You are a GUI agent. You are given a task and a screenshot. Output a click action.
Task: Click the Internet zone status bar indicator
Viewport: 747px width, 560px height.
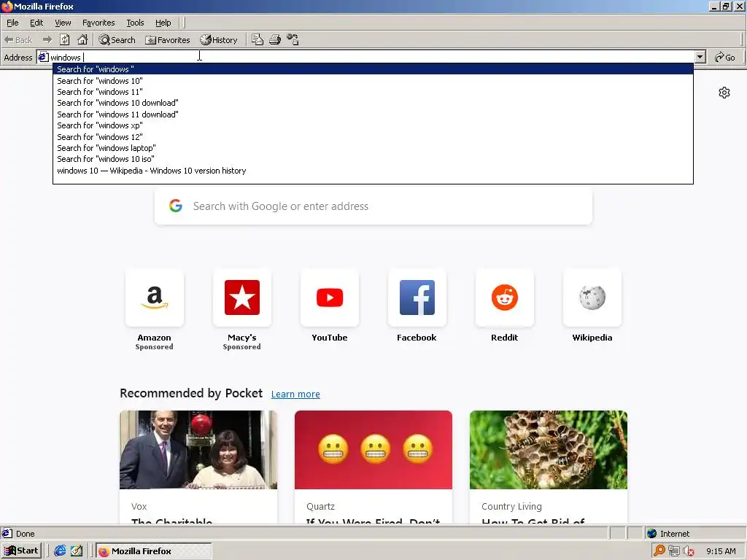coord(668,534)
